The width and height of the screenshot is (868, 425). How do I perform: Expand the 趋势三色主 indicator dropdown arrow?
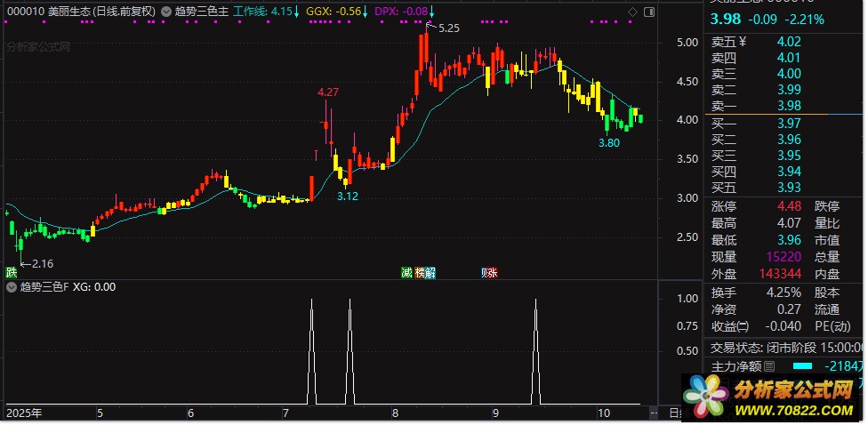pos(165,11)
